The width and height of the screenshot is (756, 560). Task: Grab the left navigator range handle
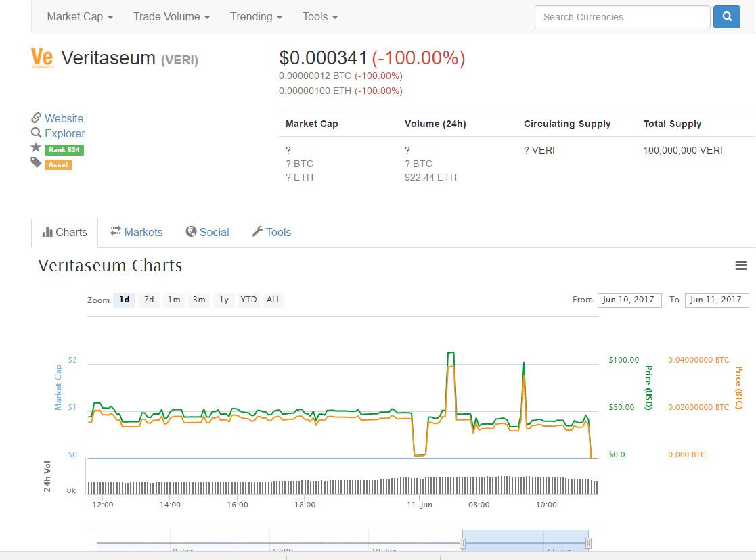(x=462, y=543)
